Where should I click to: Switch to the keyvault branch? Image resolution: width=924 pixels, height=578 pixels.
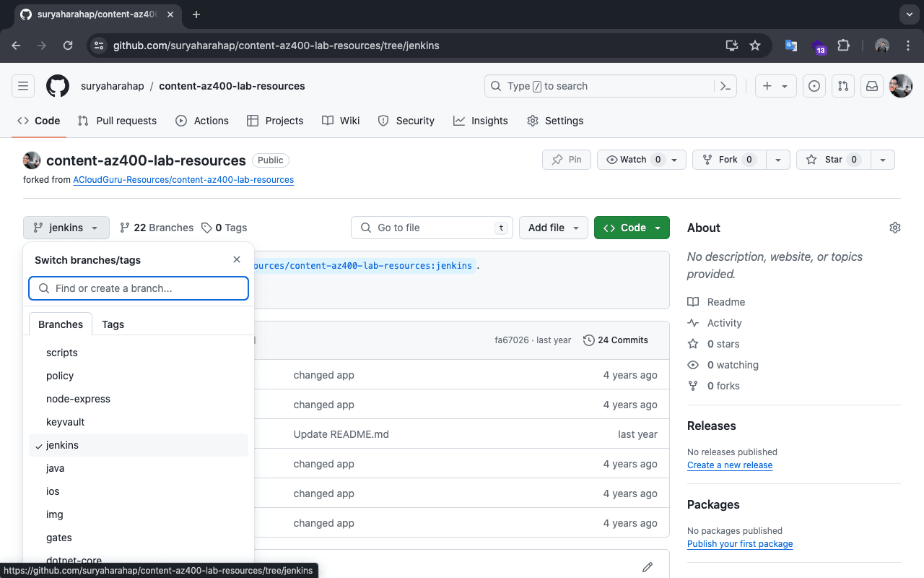pos(139,422)
